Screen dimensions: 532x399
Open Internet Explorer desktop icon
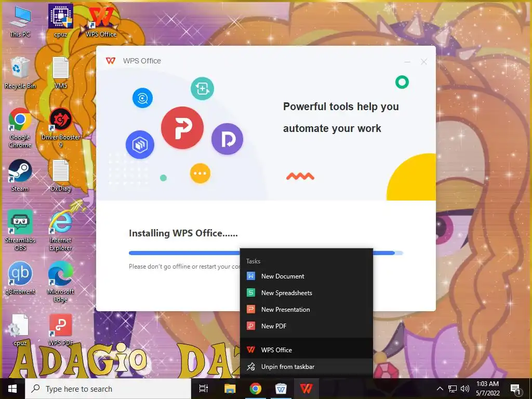(60, 230)
